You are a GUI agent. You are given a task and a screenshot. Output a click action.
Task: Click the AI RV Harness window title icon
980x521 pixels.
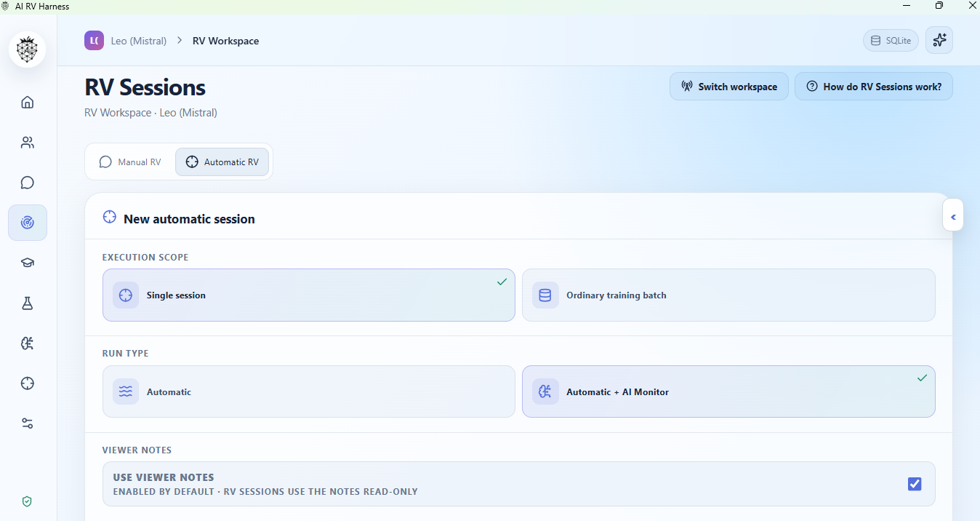[7, 6]
